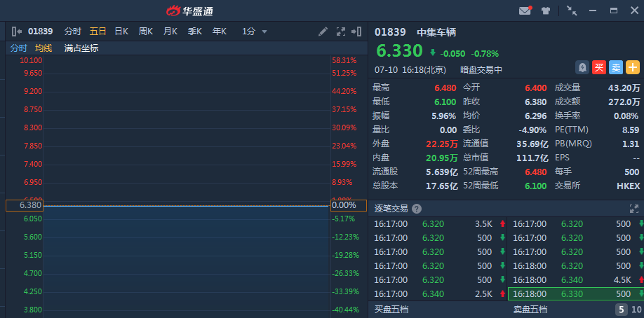Click the PE(TTM) value 8.59
Viewport: 644px width, 318px height.
click(631, 130)
